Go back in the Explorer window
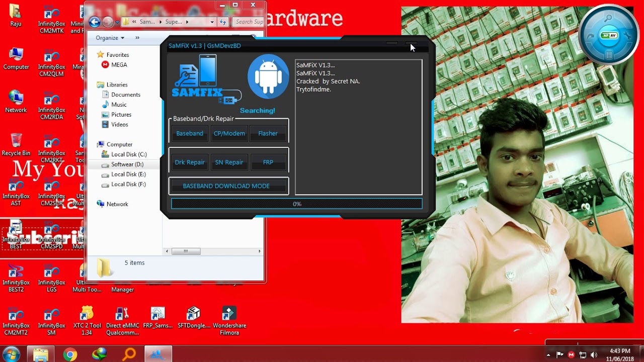644x362 pixels. (x=95, y=22)
